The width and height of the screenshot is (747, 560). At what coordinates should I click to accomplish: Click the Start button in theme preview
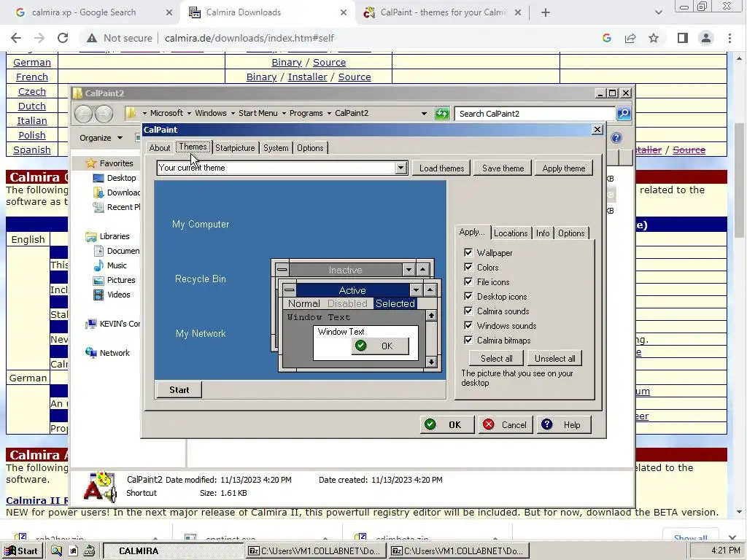point(179,390)
